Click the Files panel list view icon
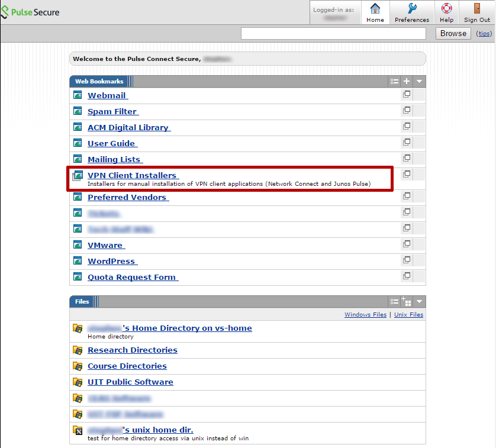Image resolution: width=496 pixels, height=448 pixels. click(394, 301)
